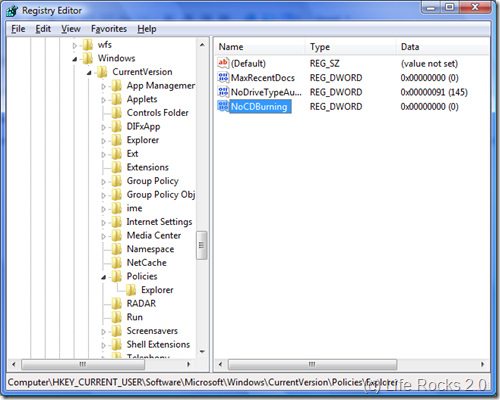Expand the wfs key
The image size is (500, 400).
pos(75,46)
